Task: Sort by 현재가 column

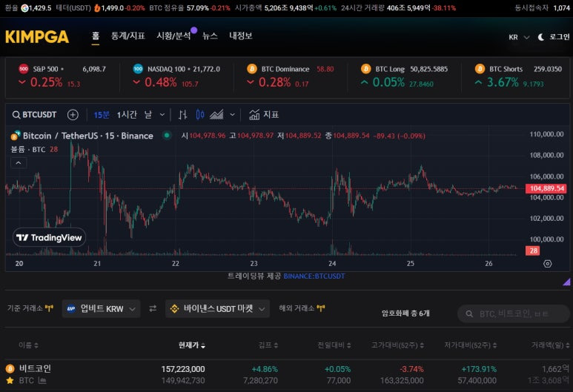Action: (x=192, y=345)
